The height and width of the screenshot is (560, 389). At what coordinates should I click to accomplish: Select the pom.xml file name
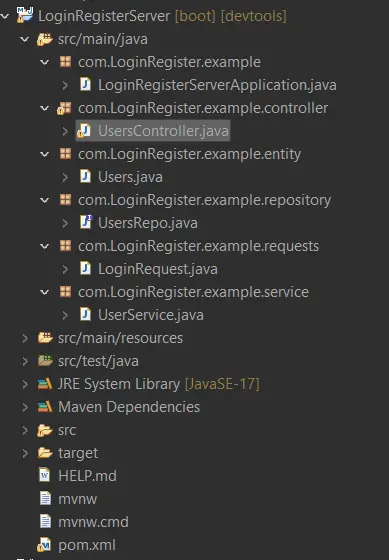87,545
